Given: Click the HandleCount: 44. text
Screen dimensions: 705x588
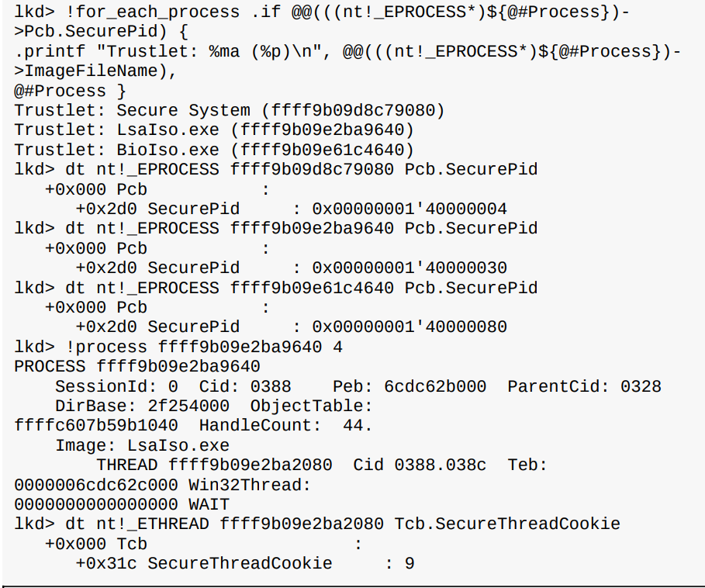Looking at the screenshot, I should [x=286, y=426].
